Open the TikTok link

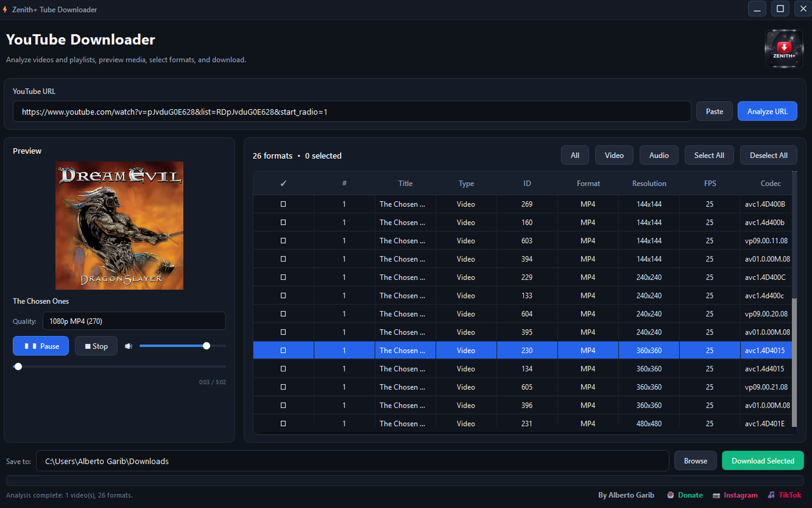click(x=785, y=495)
